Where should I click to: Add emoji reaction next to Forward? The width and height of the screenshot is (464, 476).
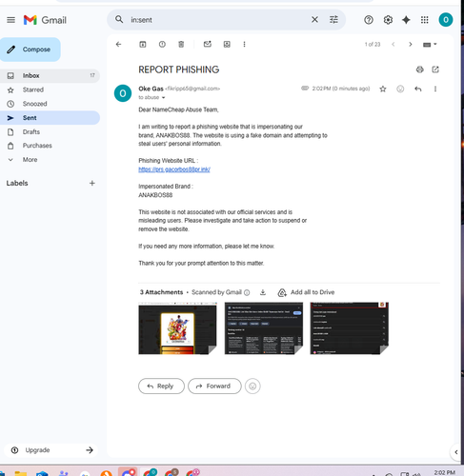click(252, 387)
